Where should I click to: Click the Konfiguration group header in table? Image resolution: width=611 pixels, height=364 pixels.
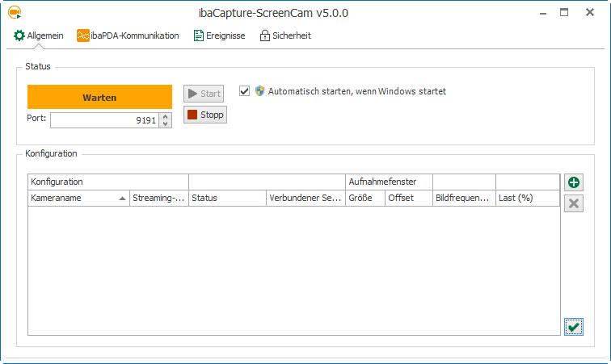(x=108, y=182)
